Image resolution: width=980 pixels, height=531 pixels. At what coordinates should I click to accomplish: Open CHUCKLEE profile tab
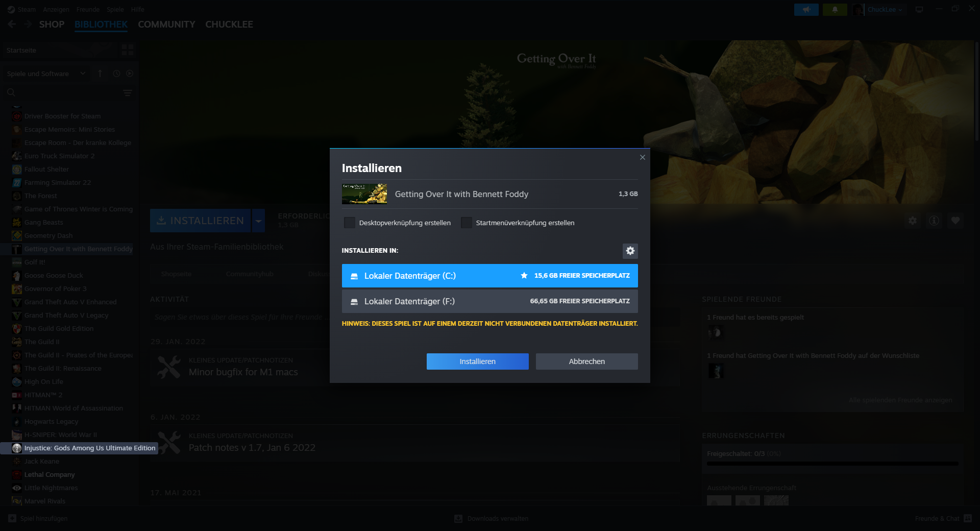click(229, 25)
